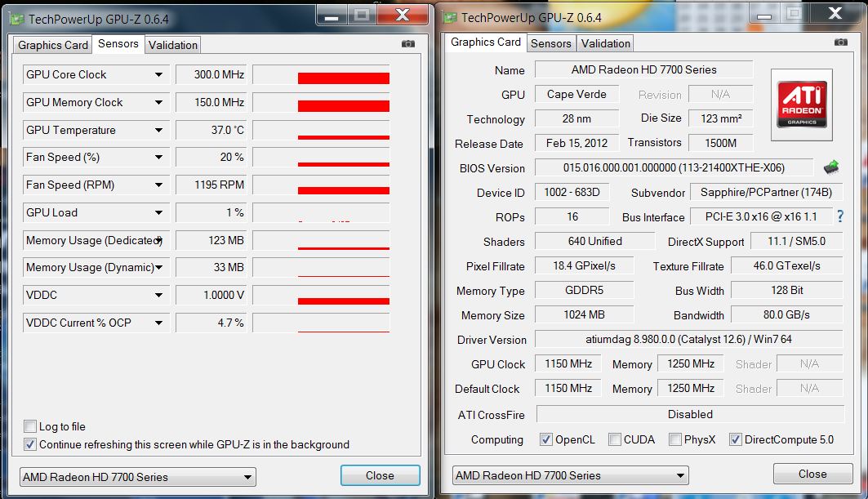The height and width of the screenshot is (499, 868).
Task: Click the Bus Interface value PCI-E 3.0 x16
Action: coord(761,216)
